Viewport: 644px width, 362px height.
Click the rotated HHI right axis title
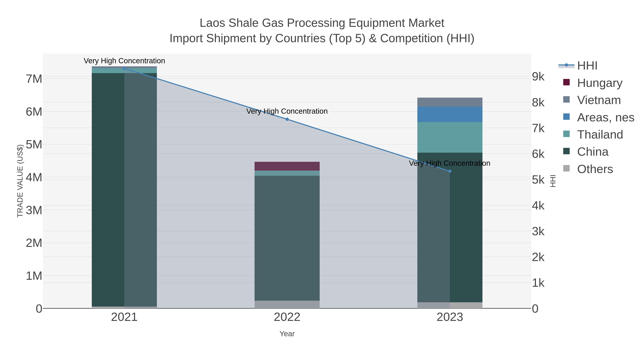click(553, 181)
